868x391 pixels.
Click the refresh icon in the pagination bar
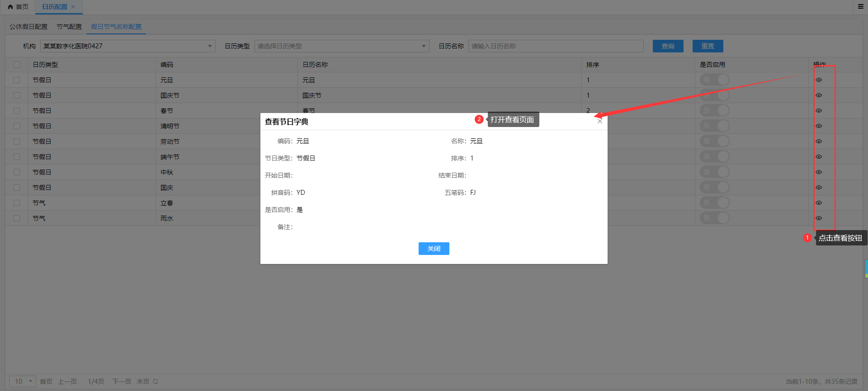(156, 382)
